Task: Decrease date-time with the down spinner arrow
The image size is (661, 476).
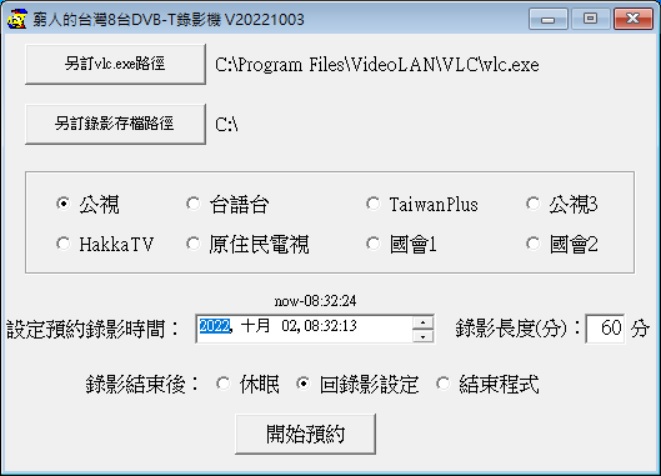Action: [423, 336]
